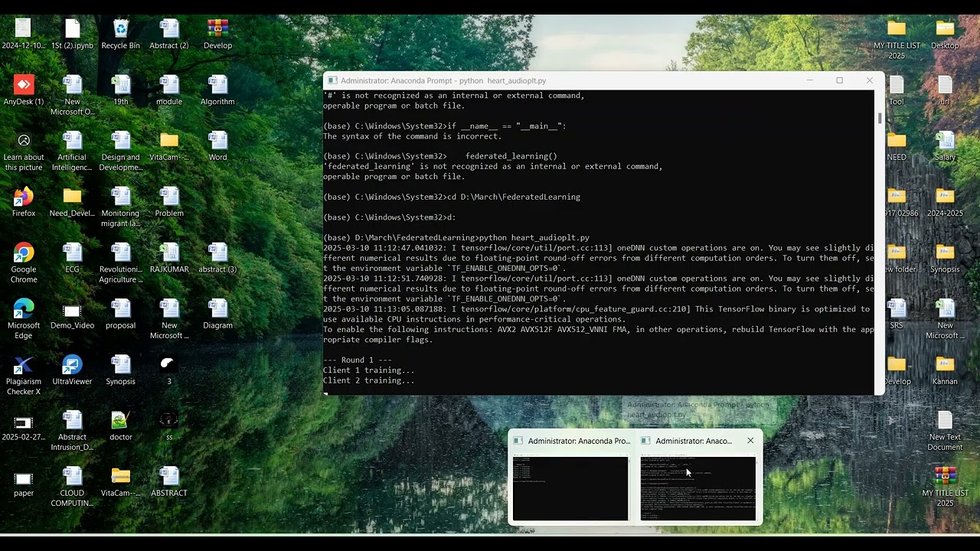Select the Desktop folder icon
The width and height of the screenshot is (980, 551).
[x=945, y=34]
